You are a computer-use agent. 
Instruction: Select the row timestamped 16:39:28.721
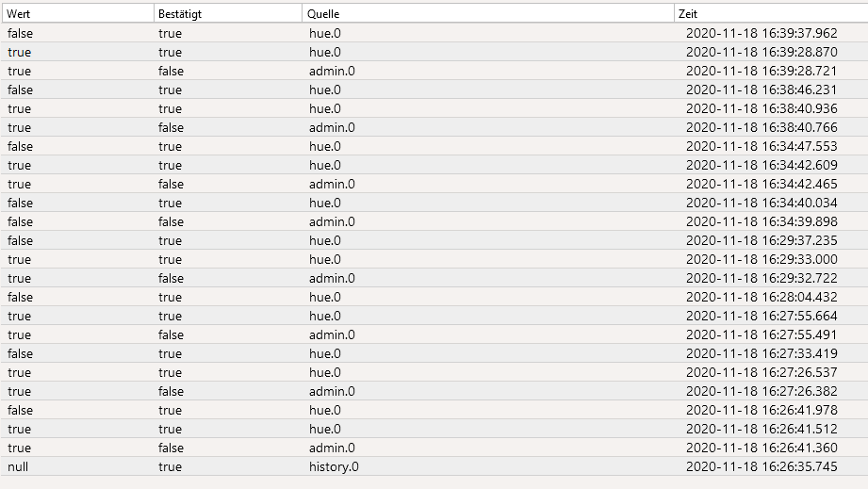click(x=434, y=71)
